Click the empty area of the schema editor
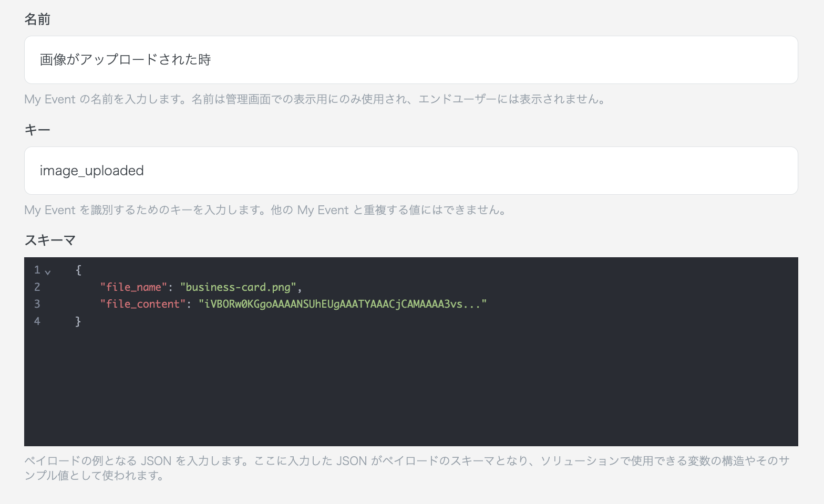The width and height of the screenshot is (824, 504). coord(410,388)
